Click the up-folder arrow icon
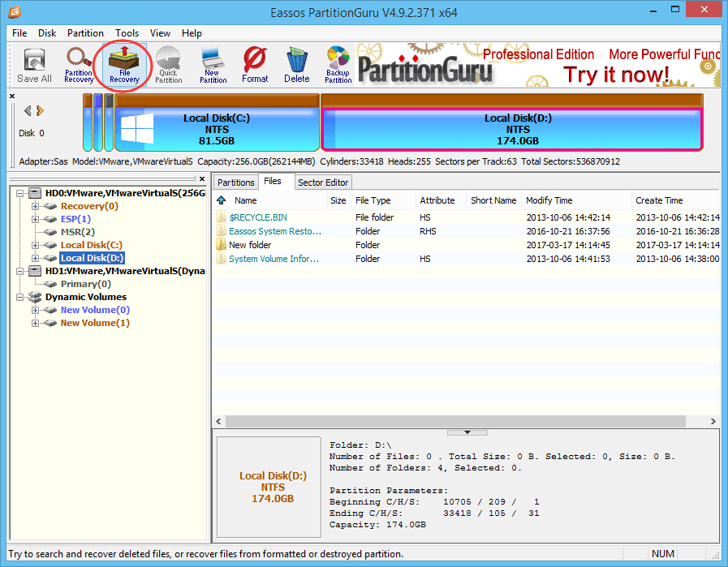728x567 pixels. pyautogui.click(x=222, y=200)
